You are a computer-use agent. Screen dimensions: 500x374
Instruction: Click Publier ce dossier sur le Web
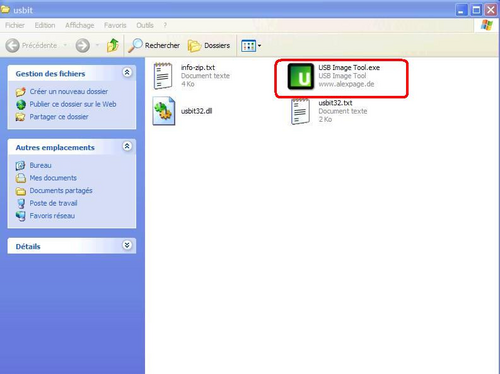[73, 104]
